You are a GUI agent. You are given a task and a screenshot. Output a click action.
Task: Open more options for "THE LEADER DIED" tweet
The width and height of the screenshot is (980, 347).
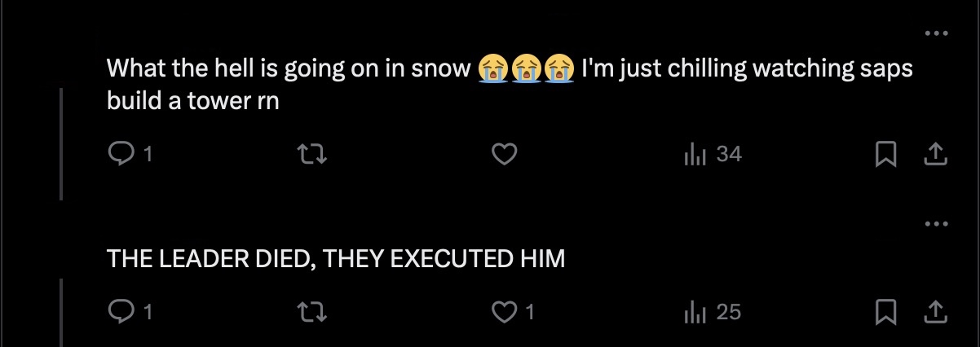[x=937, y=223]
